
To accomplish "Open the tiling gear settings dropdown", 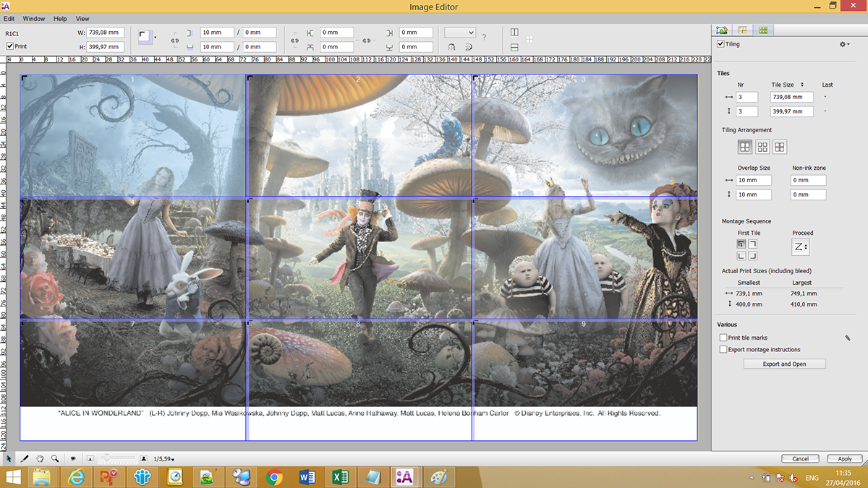I will pyautogui.click(x=844, y=44).
